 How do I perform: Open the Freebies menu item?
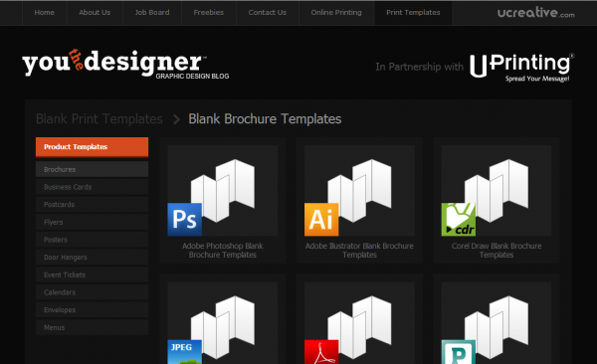209,13
